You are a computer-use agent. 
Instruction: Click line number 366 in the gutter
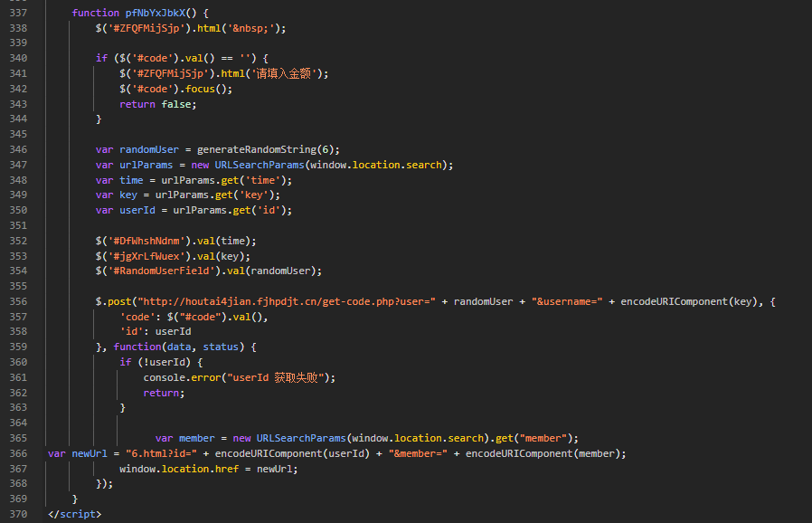(18, 453)
